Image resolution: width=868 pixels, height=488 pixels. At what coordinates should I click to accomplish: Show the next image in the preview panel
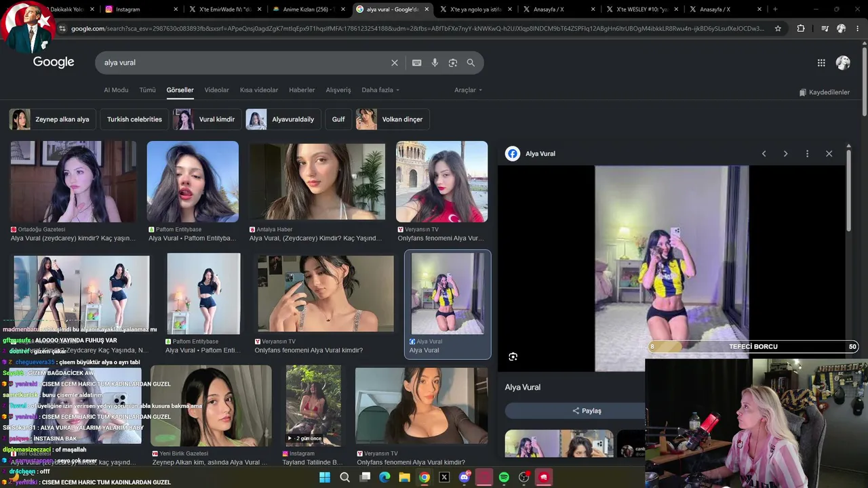[785, 154]
